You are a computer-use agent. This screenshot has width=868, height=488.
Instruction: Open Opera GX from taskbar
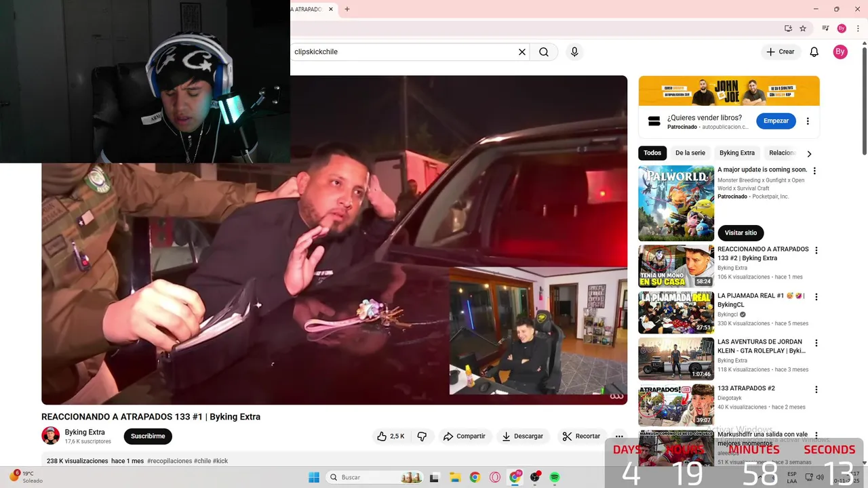[495, 477]
